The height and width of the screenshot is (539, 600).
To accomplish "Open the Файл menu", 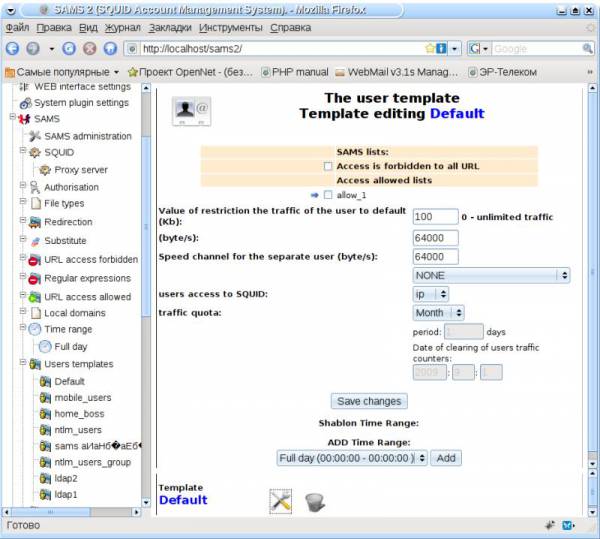I will 17,28.
